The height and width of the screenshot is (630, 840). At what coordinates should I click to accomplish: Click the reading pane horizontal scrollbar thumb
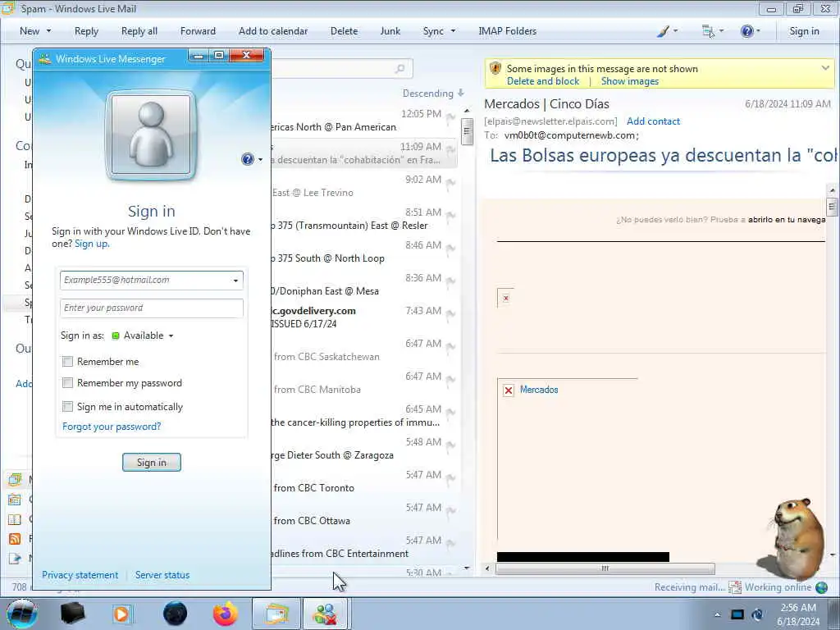coord(605,568)
